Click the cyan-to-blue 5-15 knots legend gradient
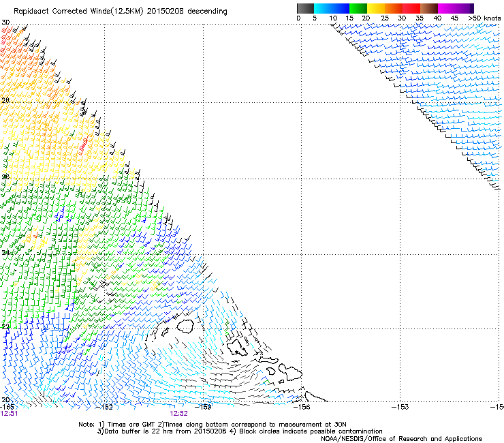The image size is (504, 443). tap(332, 8)
